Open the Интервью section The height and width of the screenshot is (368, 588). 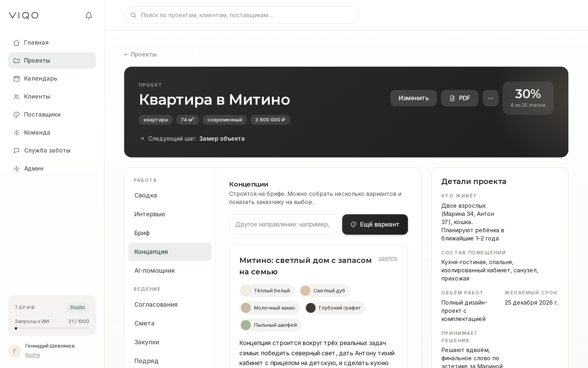tap(170, 214)
